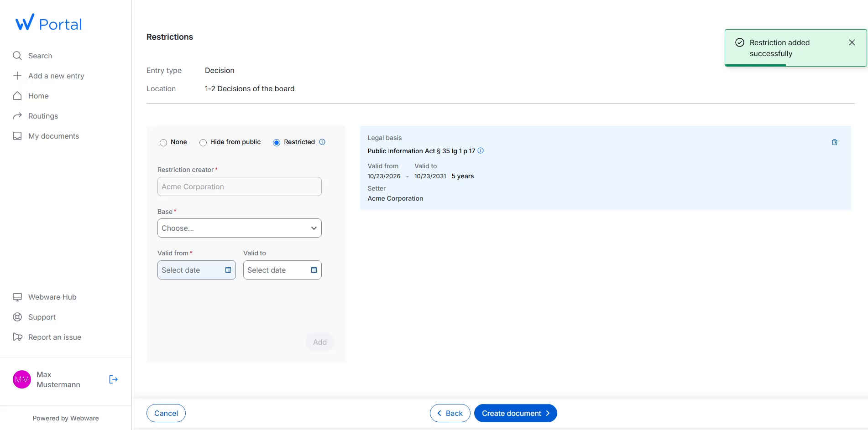Select the Restricted radio button

277,143
